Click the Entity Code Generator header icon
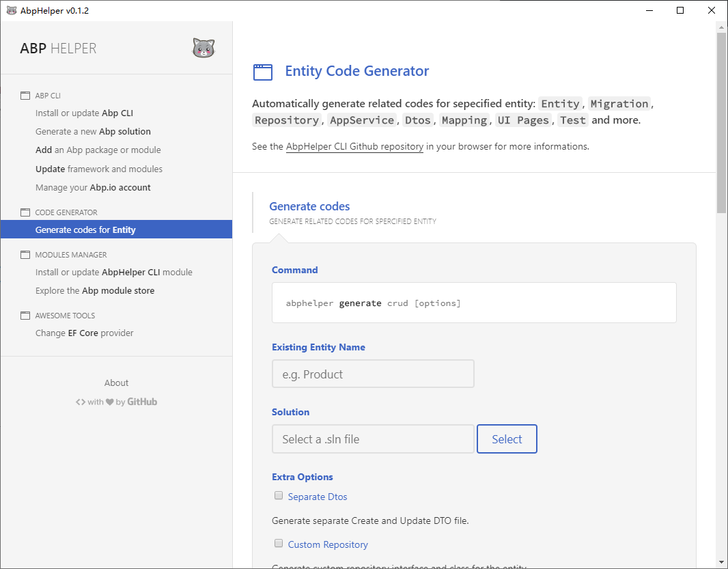728x569 pixels. (x=263, y=72)
